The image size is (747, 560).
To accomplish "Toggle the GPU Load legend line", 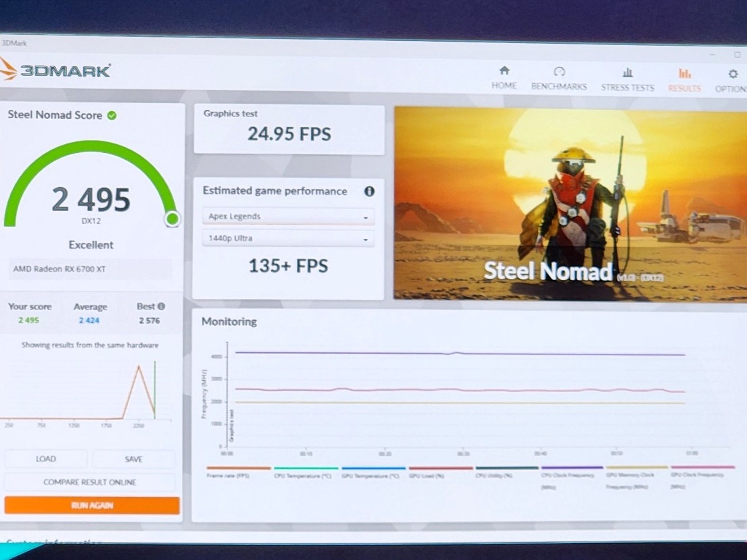I will click(x=441, y=472).
